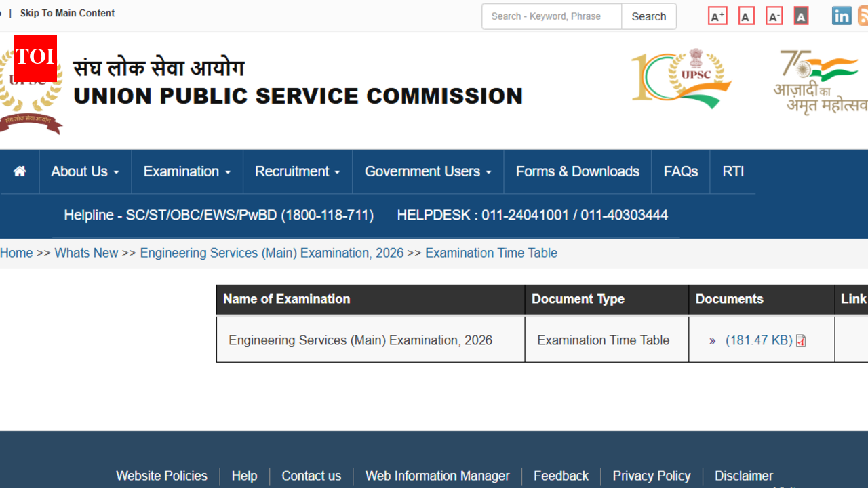Open the (181.47 KB) document link
Viewport: 868px width, 488px height.
(x=759, y=340)
